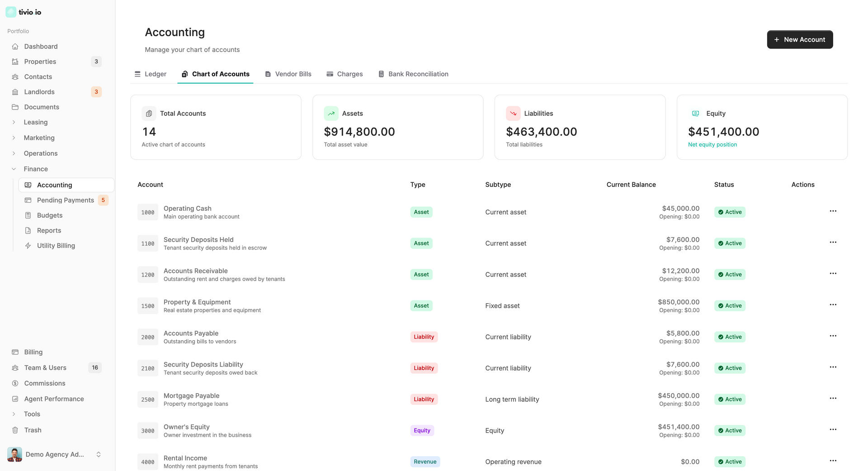The width and height of the screenshot is (868, 471).
Task: Click the Liabilities summary card
Action: tap(580, 127)
